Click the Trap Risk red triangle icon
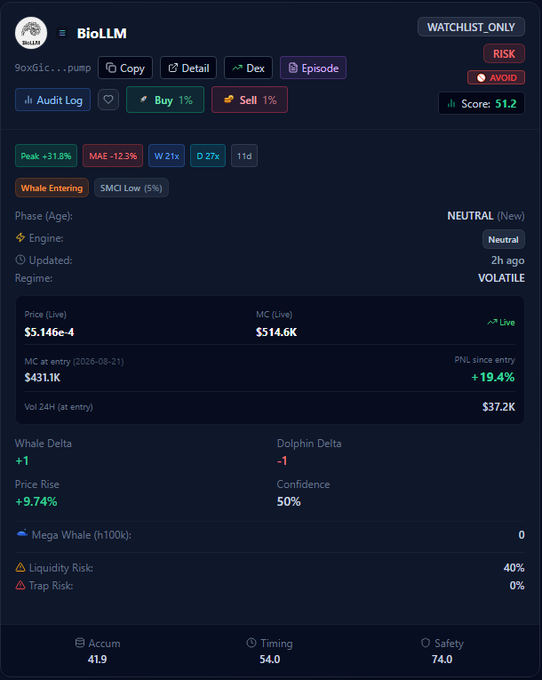This screenshot has height=680, width=542. 20,585
